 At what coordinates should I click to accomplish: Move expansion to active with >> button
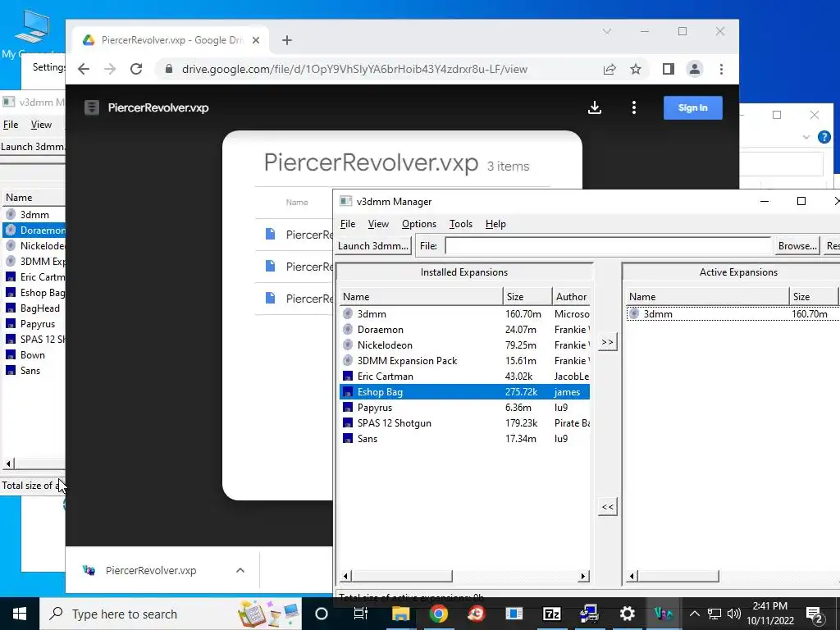pyautogui.click(x=608, y=342)
